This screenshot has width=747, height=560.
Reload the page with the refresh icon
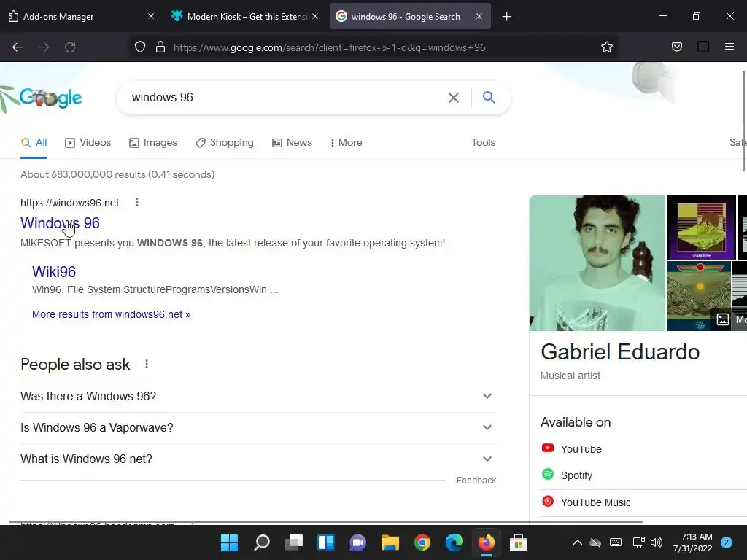pos(70,47)
